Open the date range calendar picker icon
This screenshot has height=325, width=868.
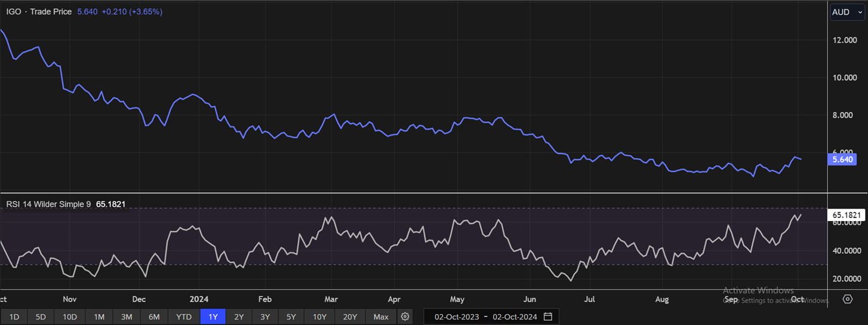[x=548, y=317]
